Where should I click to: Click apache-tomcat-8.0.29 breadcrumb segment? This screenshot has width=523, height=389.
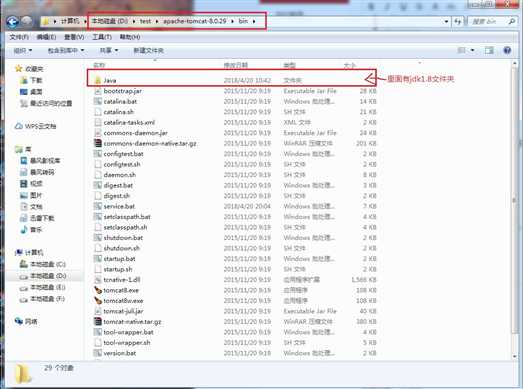[x=194, y=21]
